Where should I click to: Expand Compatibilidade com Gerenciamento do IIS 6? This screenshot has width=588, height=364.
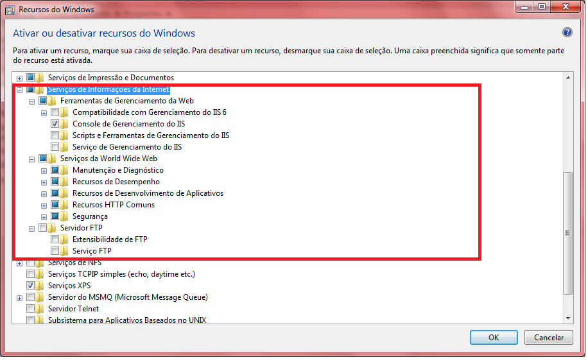tap(44, 112)
